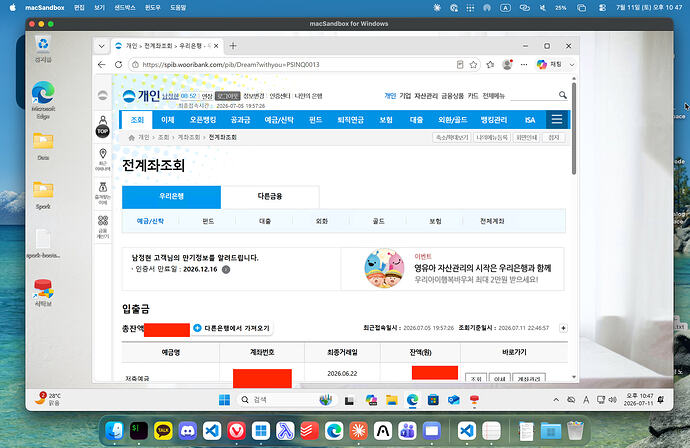Open the Recycle Bin on the Windows desktop
The height and width of the screenshot is (448, 690).
tap(43, 49)
